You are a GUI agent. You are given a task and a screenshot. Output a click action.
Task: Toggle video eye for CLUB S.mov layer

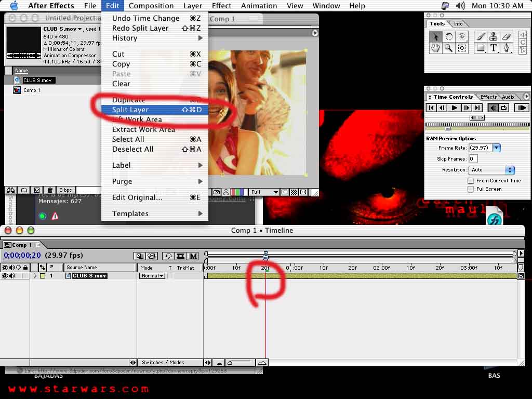click(x=4, y=276)
